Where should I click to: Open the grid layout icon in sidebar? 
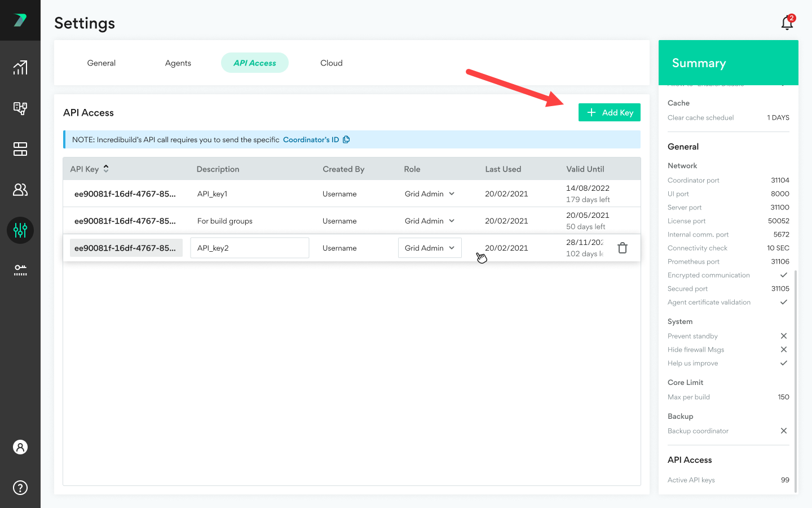(x=20, y=149)
